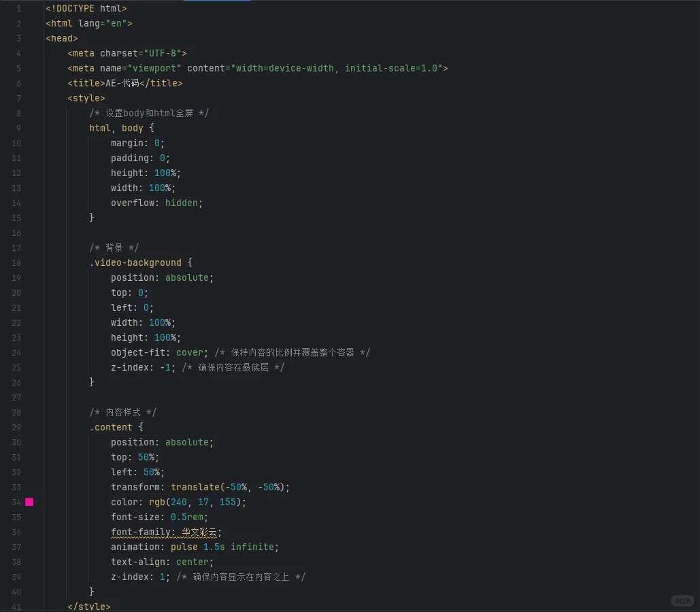Click the left: 0; declaration
This screenshot has height=612, width=700.
[x=133, y=307]
